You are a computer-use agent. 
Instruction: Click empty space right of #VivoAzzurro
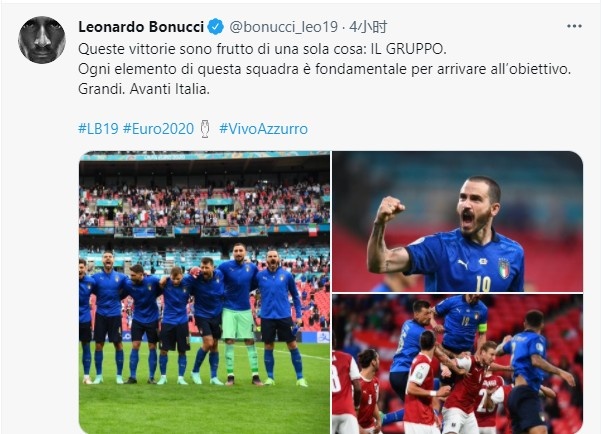click(x=441, y=129)
